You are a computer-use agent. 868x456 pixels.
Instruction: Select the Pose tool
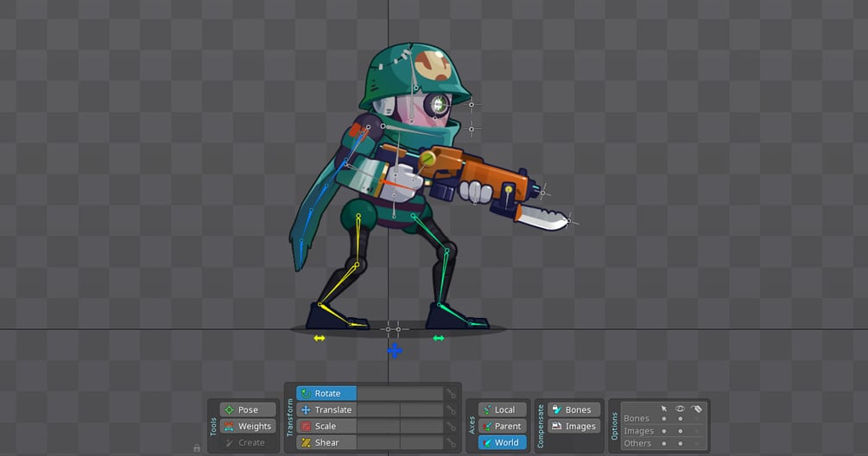point(248,409)
